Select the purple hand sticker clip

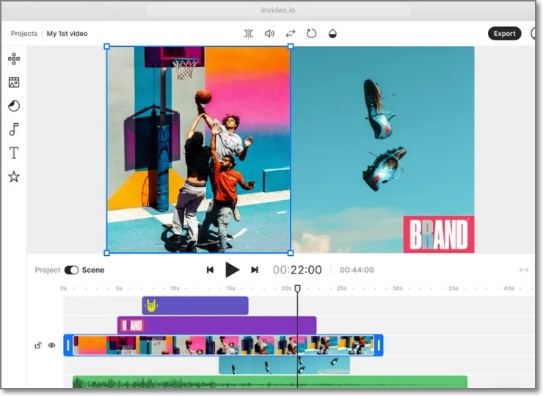click(195, 306)
